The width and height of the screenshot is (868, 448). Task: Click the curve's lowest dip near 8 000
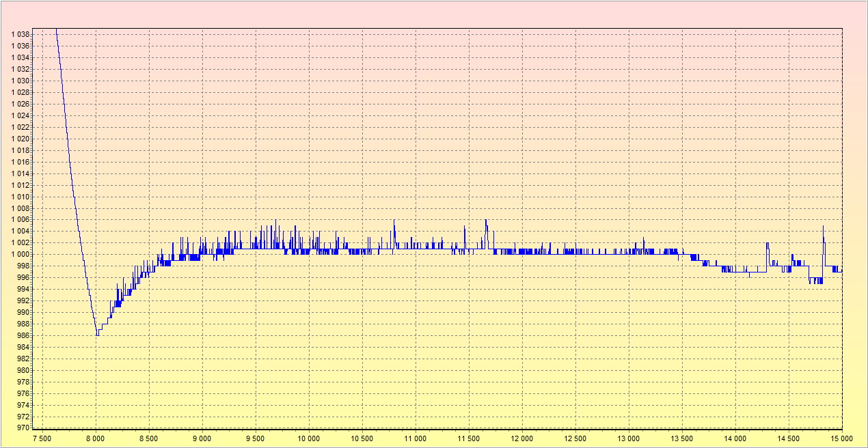[97, 335]
